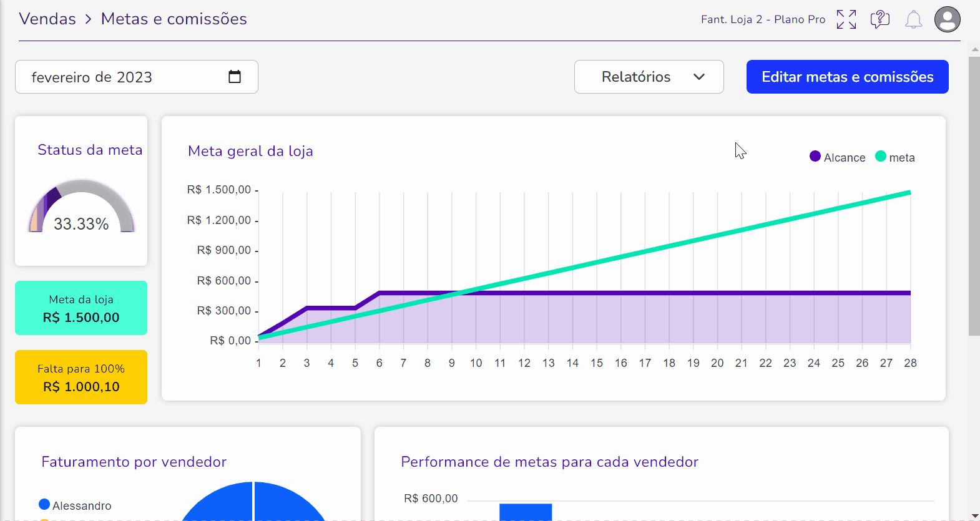Click Performance de metas para cada vendedor title
Image resolution: width=980 pixels, height=521 pixels.
549,462
